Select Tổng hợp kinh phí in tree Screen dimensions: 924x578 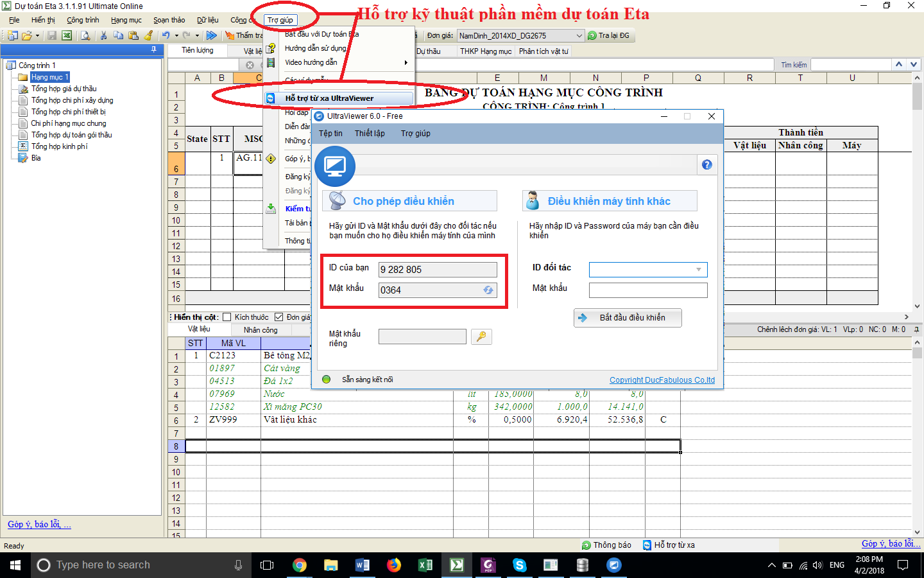[x=59, y=146]
